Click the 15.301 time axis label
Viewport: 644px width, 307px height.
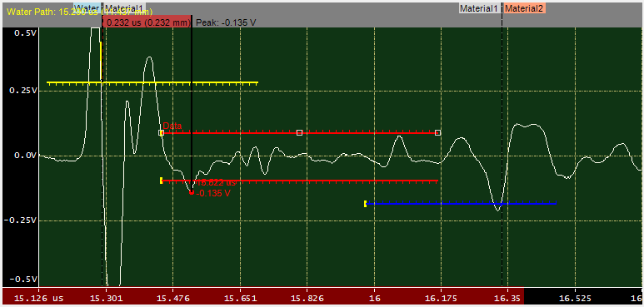tap(106, 298)
